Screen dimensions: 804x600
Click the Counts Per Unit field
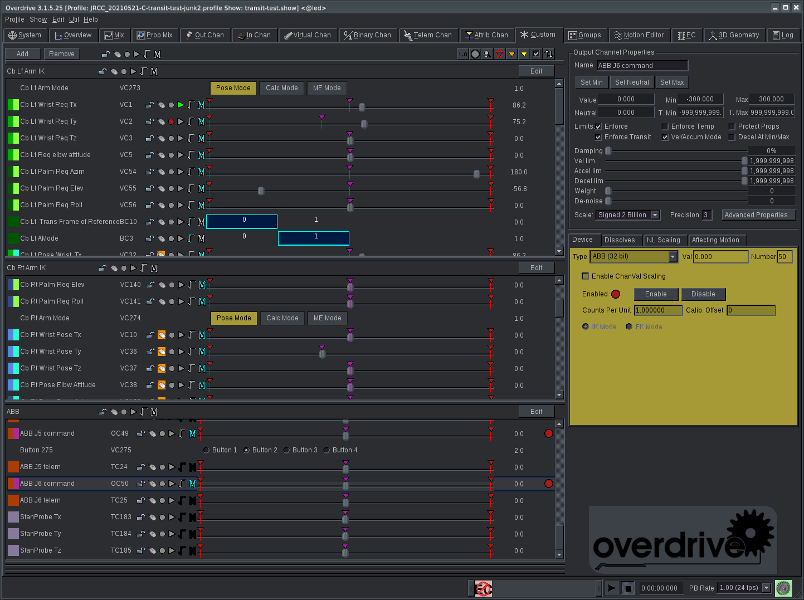(x=658, y=311)
